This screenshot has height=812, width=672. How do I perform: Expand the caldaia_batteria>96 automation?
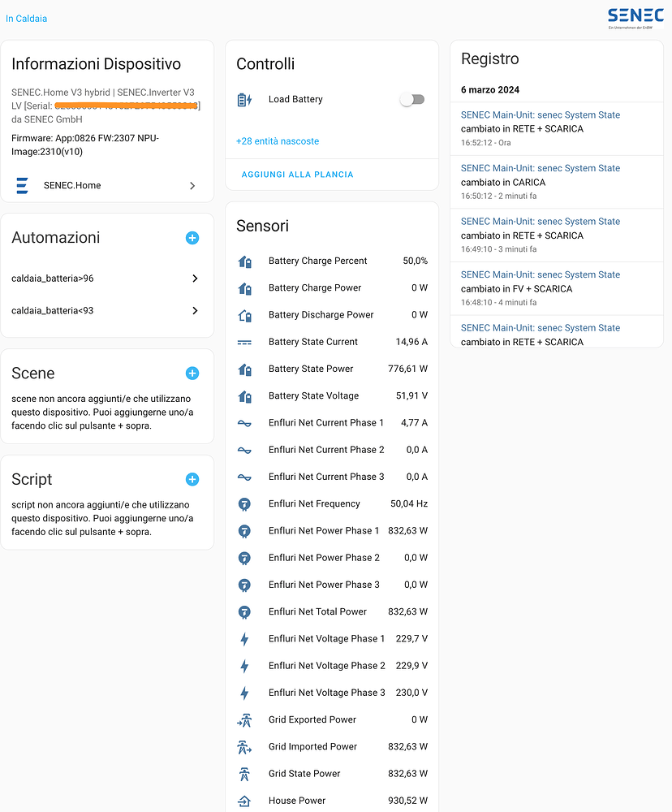pos(194,278)
